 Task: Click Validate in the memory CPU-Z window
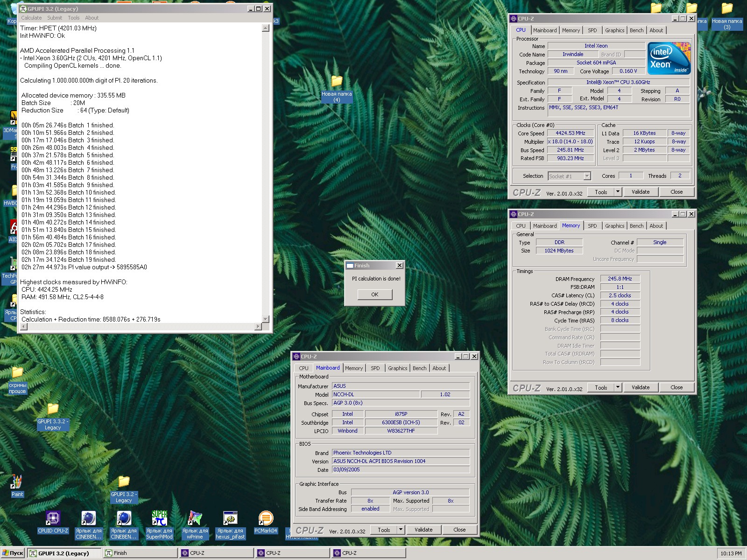click(641, 387)
